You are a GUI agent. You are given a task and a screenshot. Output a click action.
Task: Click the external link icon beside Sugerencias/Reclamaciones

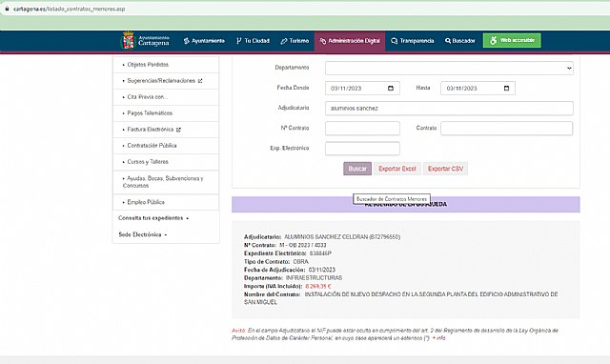pyautogui.click(x=200, y=81)
